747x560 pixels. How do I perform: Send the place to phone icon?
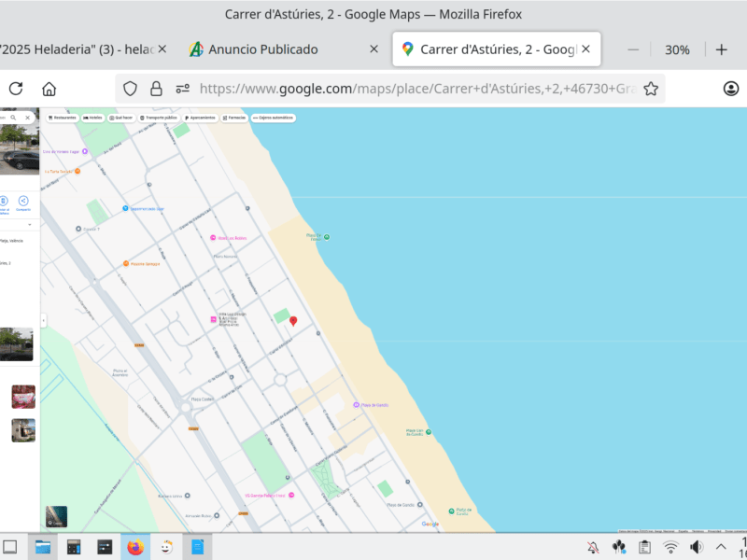pyautogui.click(x=4, y=201)
